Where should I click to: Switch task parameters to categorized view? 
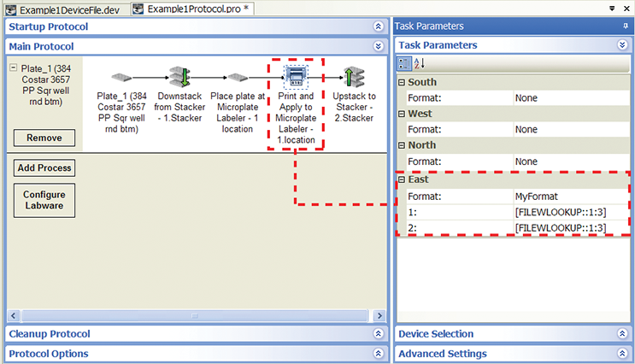(x=405, y=62)
